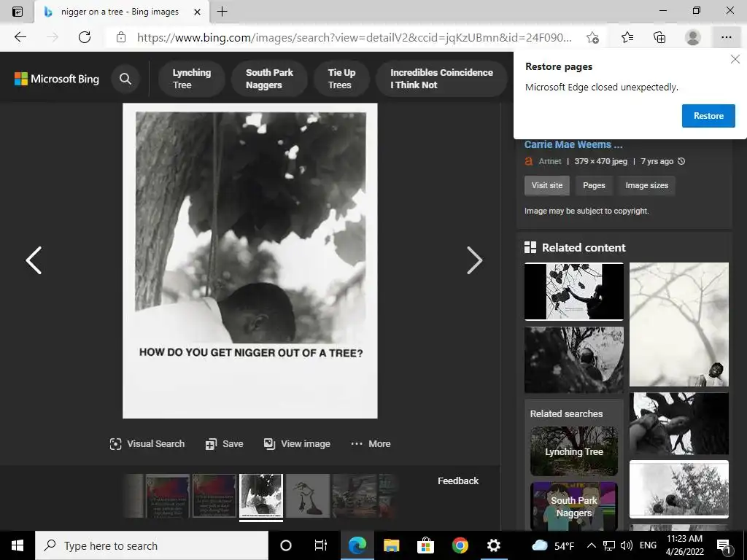The height and width of the screenshot is (560, 747).
Task: Open the 54°F weather widget
Action: (553, 545)
